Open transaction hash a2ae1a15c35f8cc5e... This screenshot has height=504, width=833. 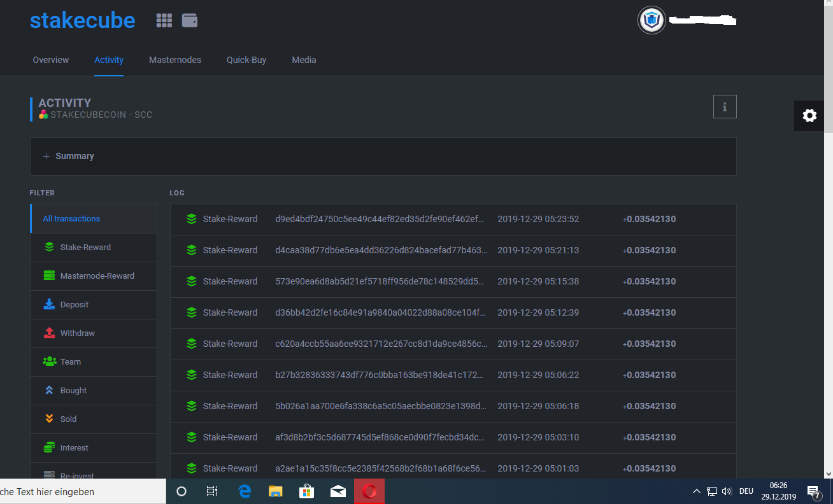click(381, 468)
